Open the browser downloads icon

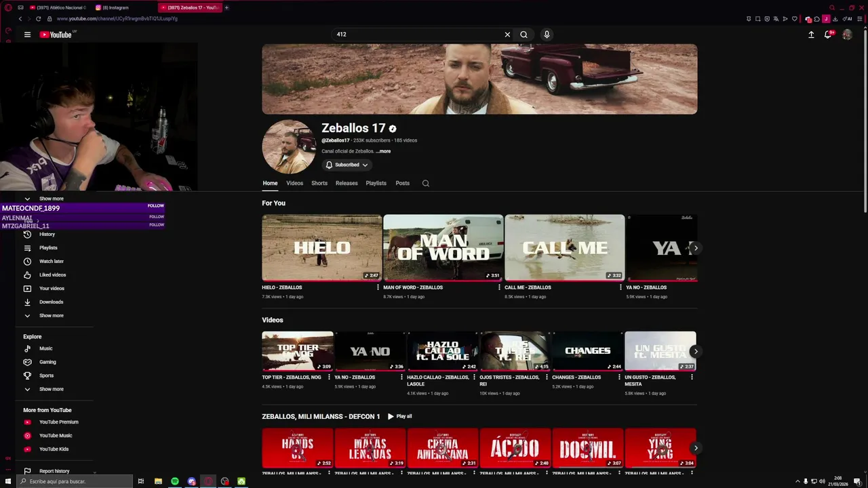click(x=835, y=18)
